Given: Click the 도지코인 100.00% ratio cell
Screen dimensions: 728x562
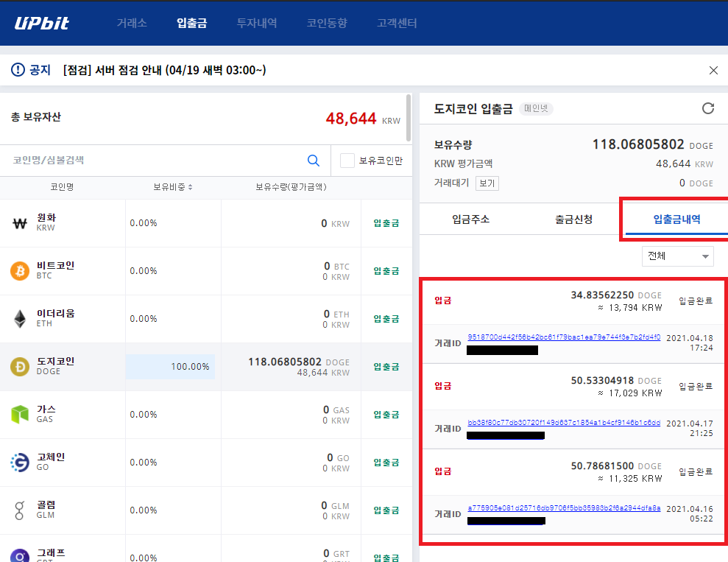Looking at the screenshot, I should 170,367.
